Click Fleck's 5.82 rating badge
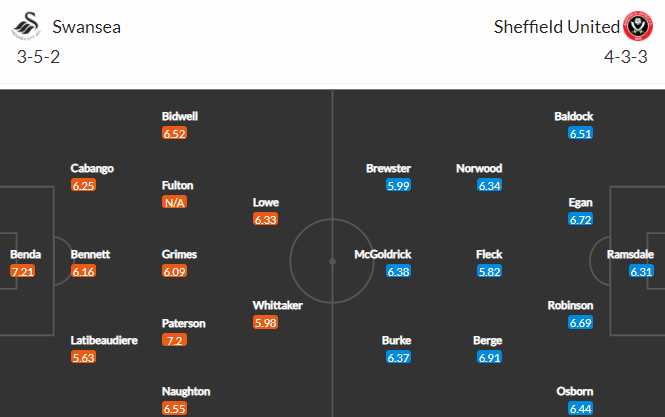 (x=489, y=271)
